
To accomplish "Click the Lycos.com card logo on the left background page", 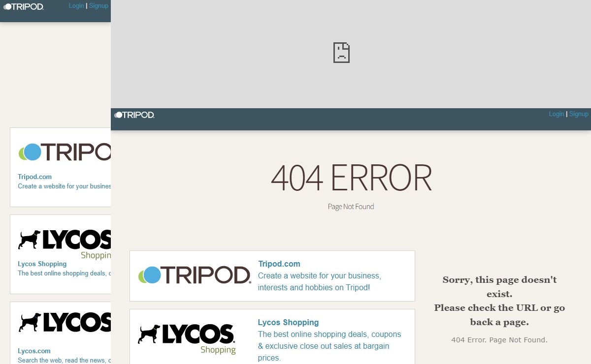I will coord(65,322).
